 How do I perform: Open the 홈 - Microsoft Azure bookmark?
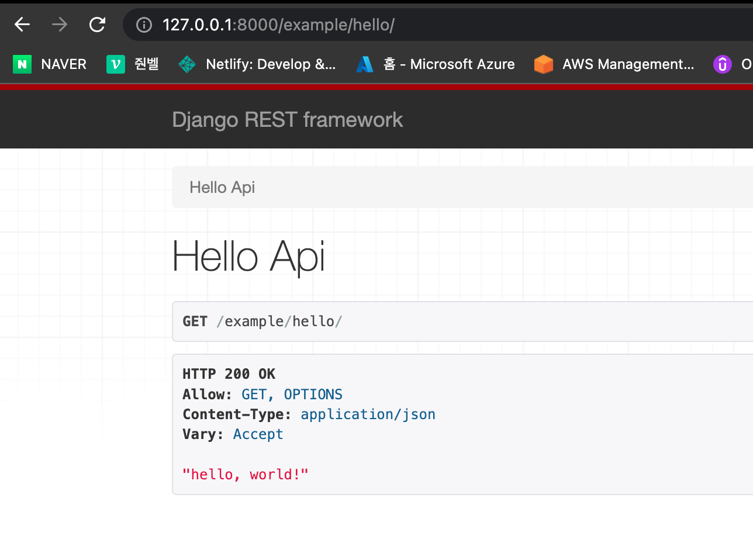pos(436,64)
